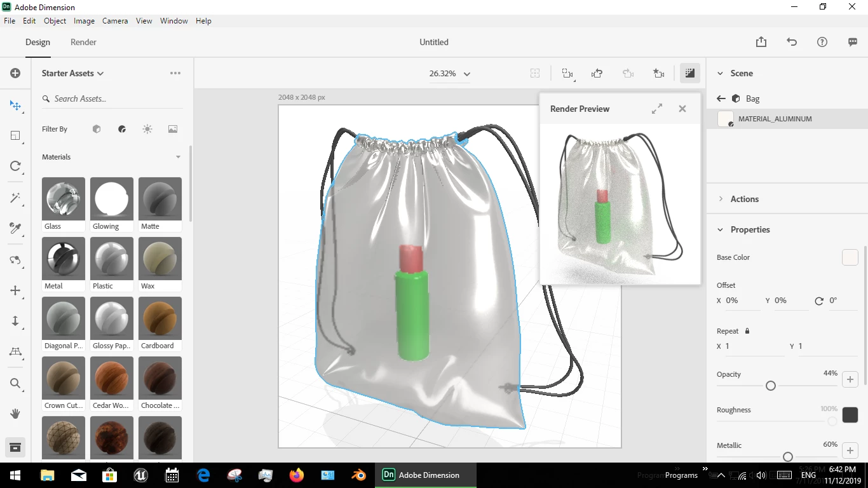The image size is (868, 488).
Task: Click the Metallic slider handle
Action: (x=788, y=457)
